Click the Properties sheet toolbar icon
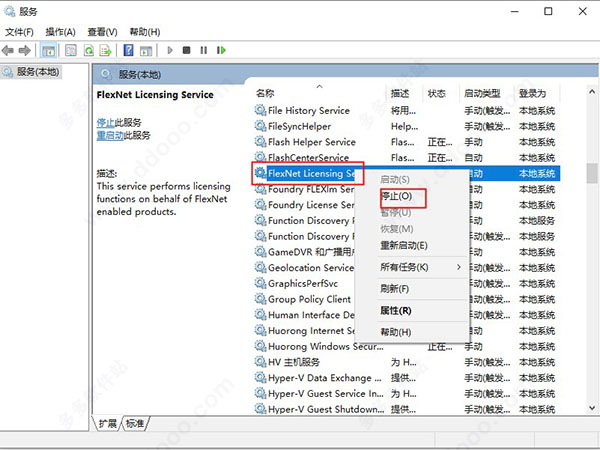The height and width of the screenshot is (450, 600). 71,50
